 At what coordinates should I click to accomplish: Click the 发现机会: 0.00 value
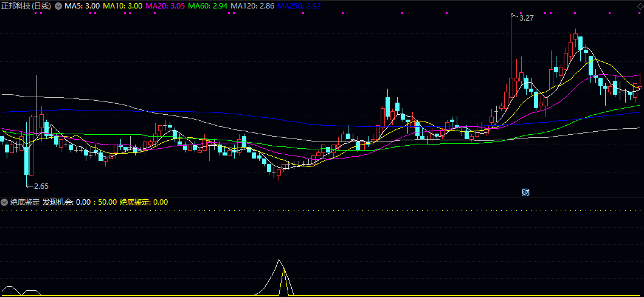coord(66,202)
